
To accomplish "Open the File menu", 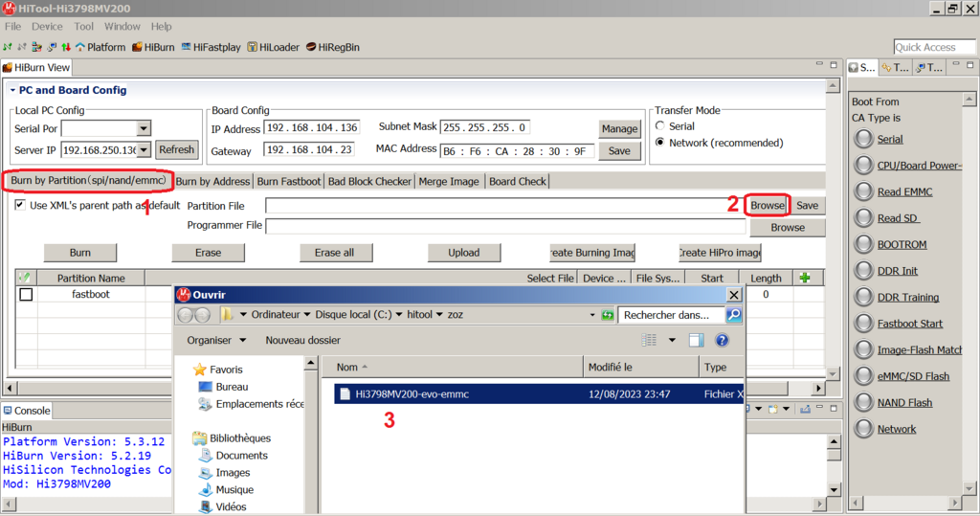I will (12, 26).
